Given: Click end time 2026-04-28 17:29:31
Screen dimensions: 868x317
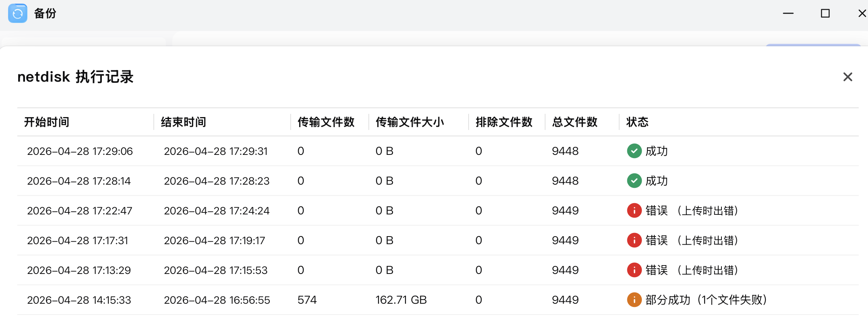Looking at the screenshot, I should (x=216, y=151).
